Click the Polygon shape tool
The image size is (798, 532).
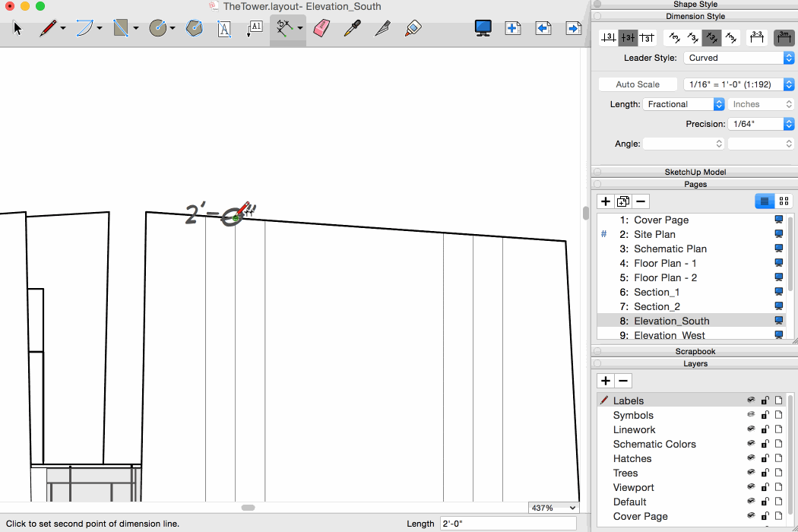point(195,29)
